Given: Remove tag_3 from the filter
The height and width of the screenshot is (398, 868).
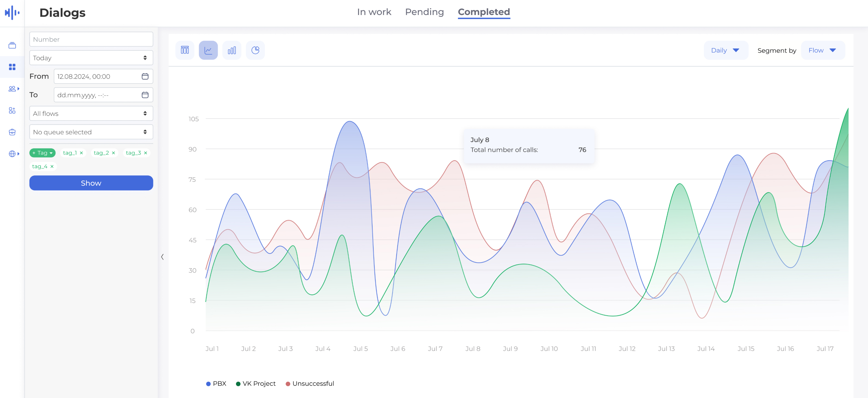Looking at the screenshot, I should (x=145, y=153).
